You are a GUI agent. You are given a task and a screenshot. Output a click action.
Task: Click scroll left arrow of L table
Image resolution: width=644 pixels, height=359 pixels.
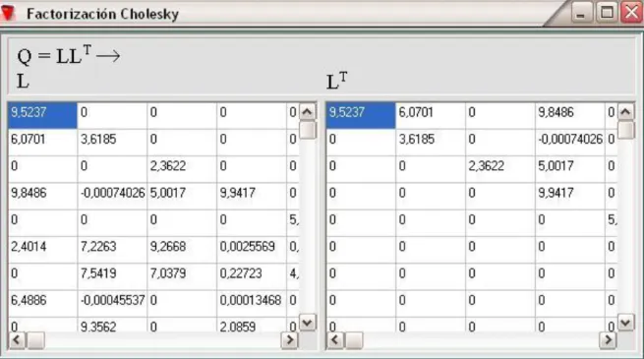(17, 340)
